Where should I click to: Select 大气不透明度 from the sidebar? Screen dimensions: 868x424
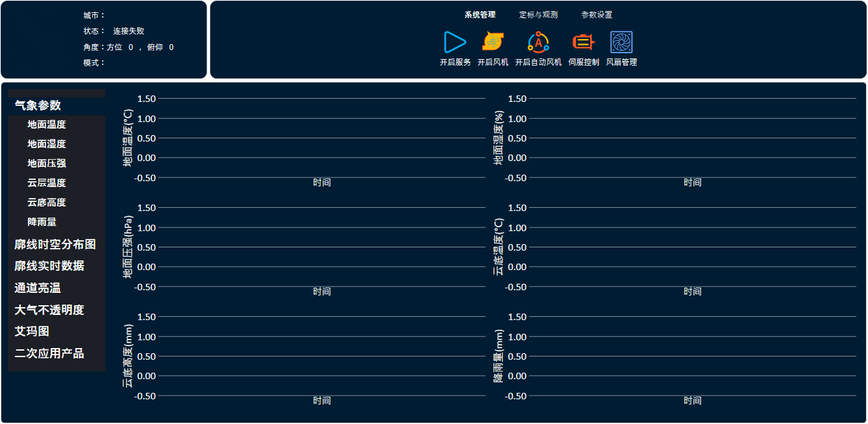tap(48, 310)
